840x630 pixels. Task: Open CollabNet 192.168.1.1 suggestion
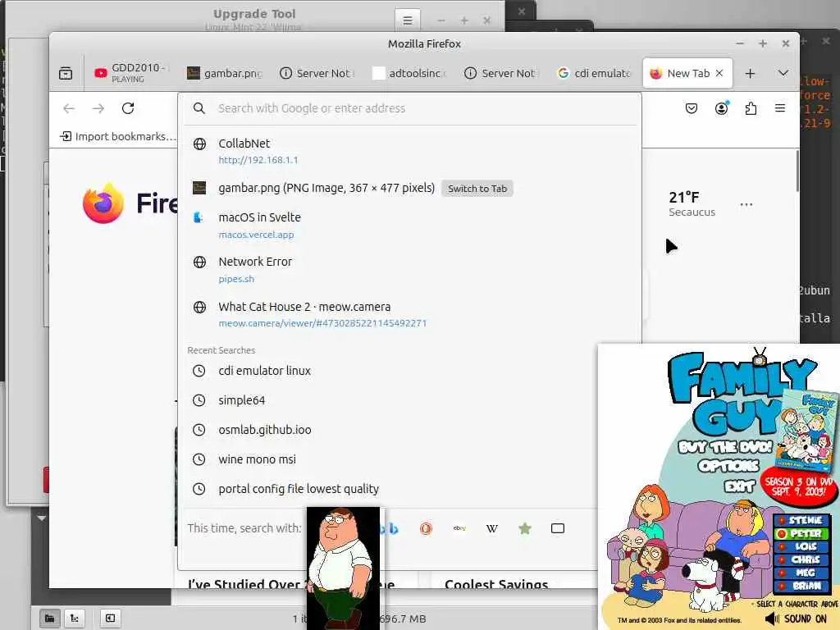pyautogui.click(x=410, y=151)
